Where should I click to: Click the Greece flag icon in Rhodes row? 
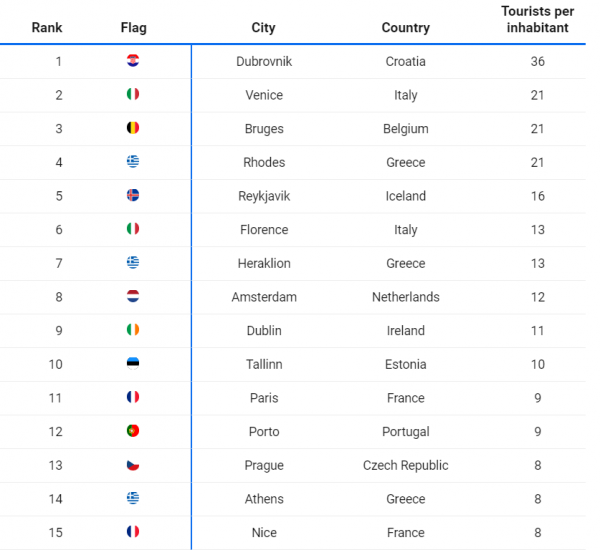click(133, 162)
